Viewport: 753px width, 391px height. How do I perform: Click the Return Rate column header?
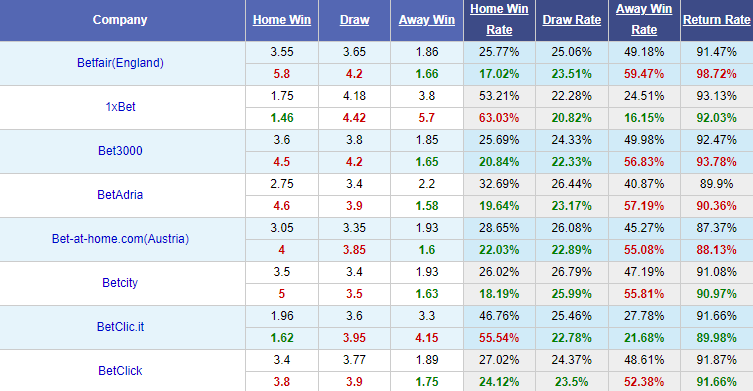tap(717, 20)
